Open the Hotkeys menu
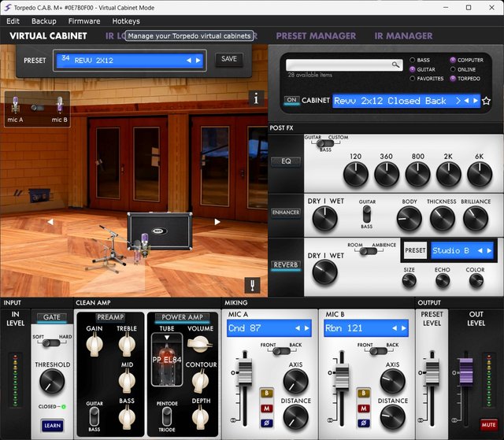 pyautogui.click(x=126, y=21)
